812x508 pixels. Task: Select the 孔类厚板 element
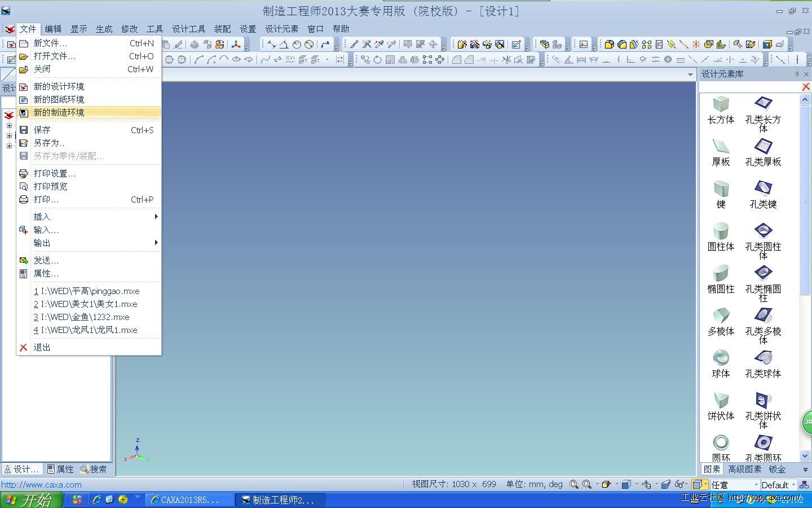763,152
